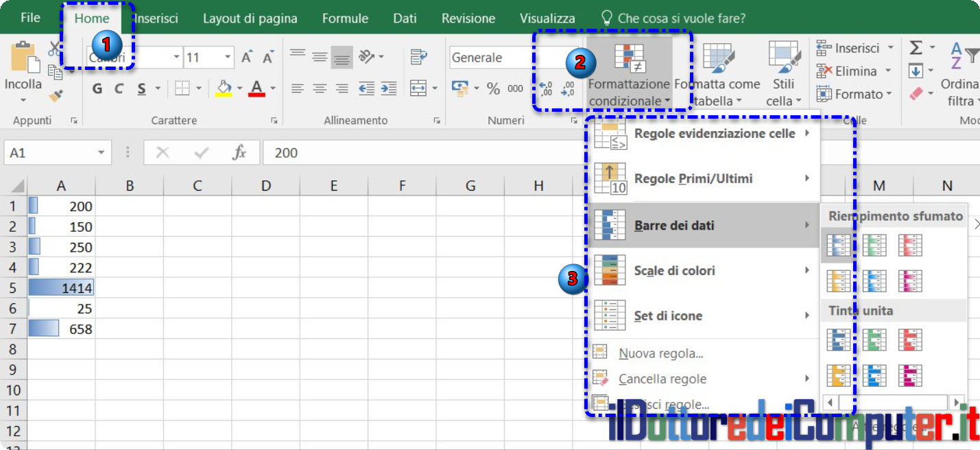Viewport: 980px width, 450px height.
Task: Open the font size dropdown showing 11
Action: pyautogui.click(x=227, y=58)
